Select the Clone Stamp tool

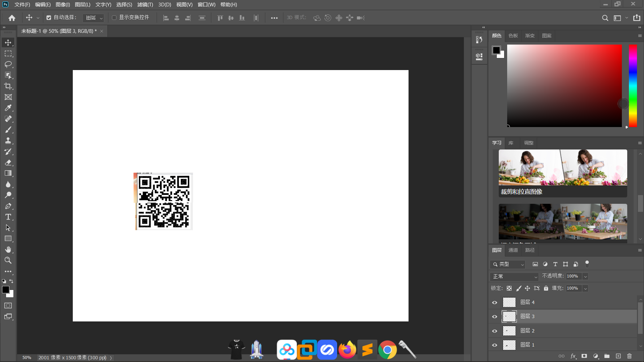pyautogui.click(x=8, y=141)
